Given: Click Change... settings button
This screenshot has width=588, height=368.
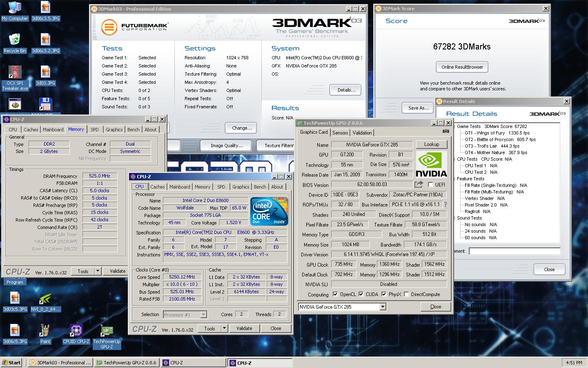Looking at the screenshot, I should click(x=242, y=128).
